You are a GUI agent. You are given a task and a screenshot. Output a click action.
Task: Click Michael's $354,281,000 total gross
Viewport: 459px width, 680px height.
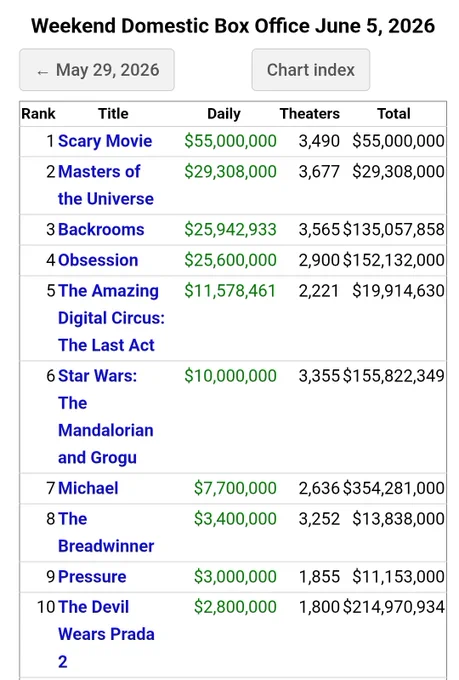click(x=393, y=488)
